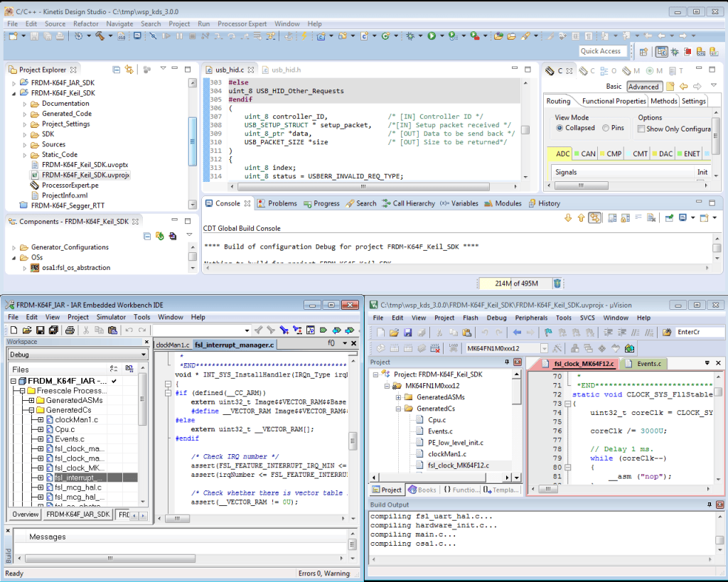Click Link with Editor icon in Project Explorer
This screenshot has height=582, width=728.
coord(129,70)
